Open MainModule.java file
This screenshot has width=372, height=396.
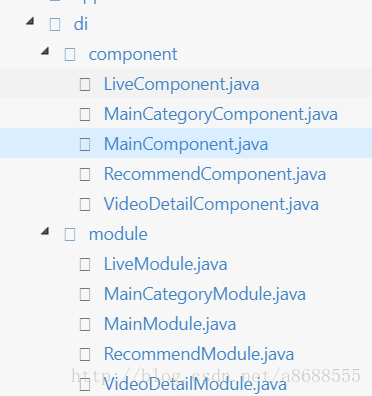(170, 324)
